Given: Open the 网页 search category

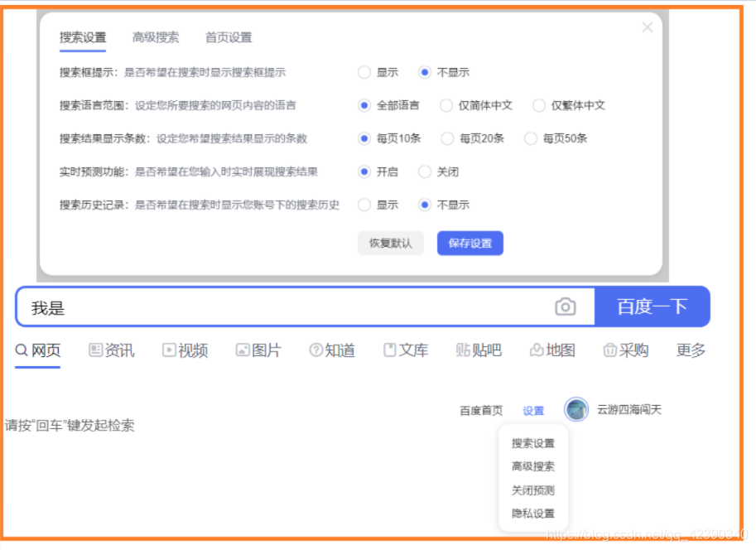Looking at the screenshot, I should [x=46, y=350].
